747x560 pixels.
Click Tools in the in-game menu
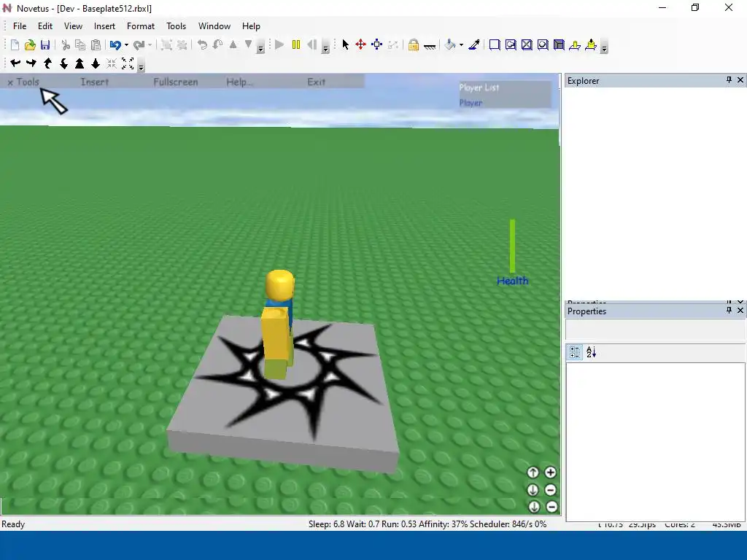click(28, 82)
